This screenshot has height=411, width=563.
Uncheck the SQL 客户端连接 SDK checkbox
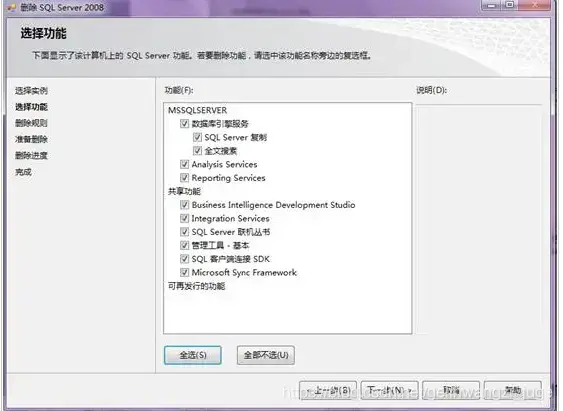point(184,259)
